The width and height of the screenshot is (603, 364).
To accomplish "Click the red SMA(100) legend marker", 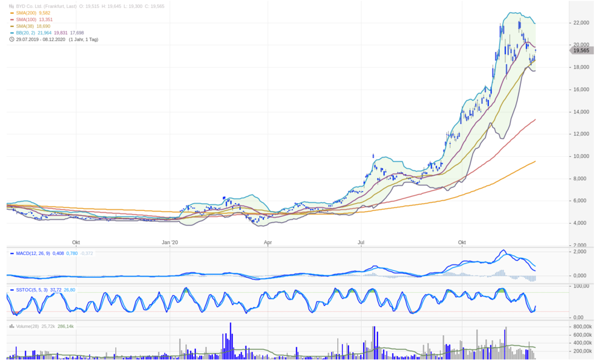I will click(12, 20).
